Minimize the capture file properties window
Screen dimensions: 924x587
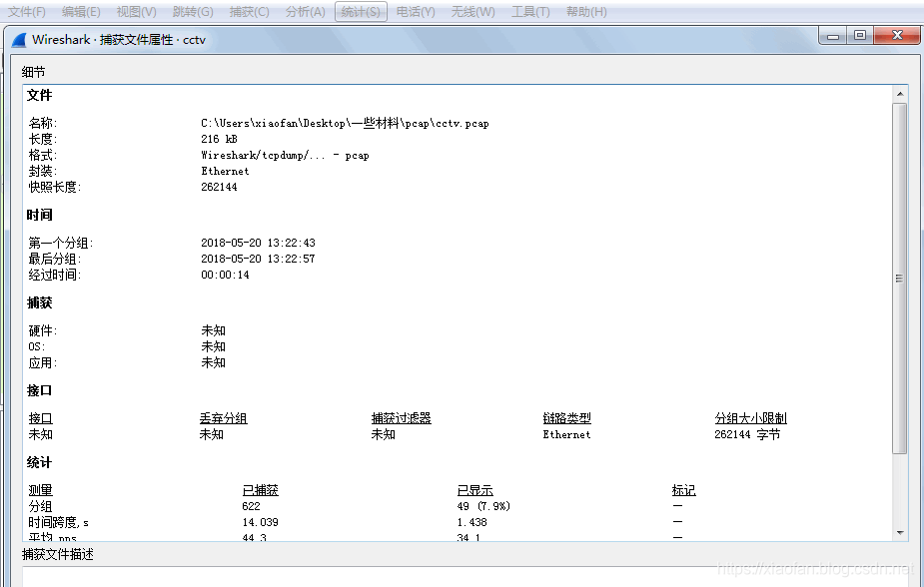point(833,36)
